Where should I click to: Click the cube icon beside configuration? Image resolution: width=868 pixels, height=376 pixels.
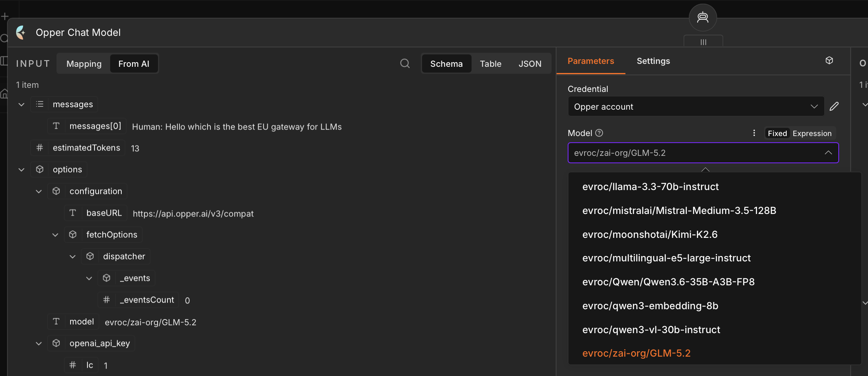point(57,191)
